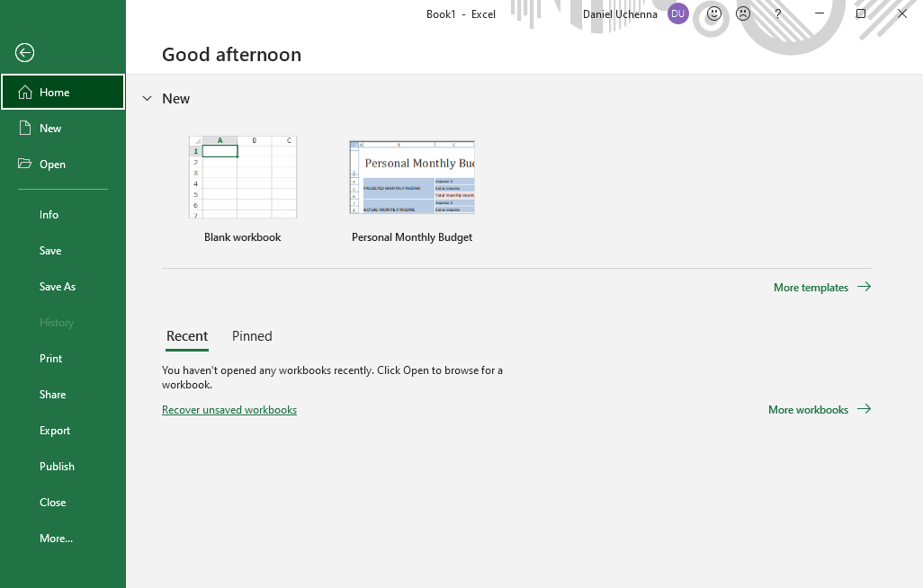The width and height of the screenshot is (923, 588).
Task: Open the Info menu item
Action: [49, 215]
